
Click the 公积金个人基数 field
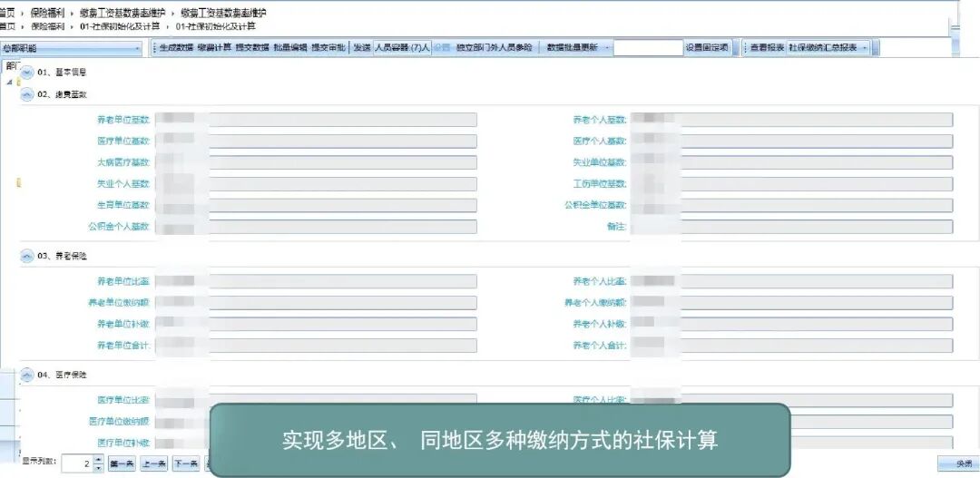click(316, 227)
